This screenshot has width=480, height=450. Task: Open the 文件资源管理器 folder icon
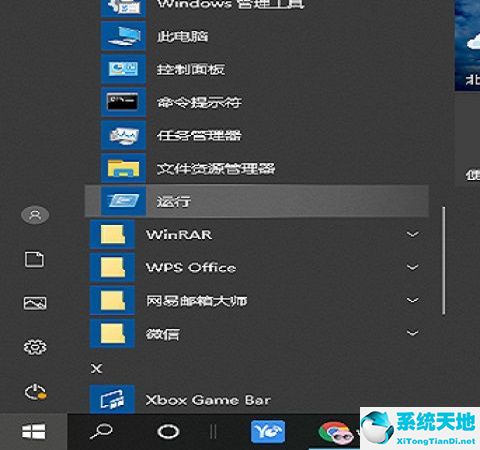click(x=123, y=168)
